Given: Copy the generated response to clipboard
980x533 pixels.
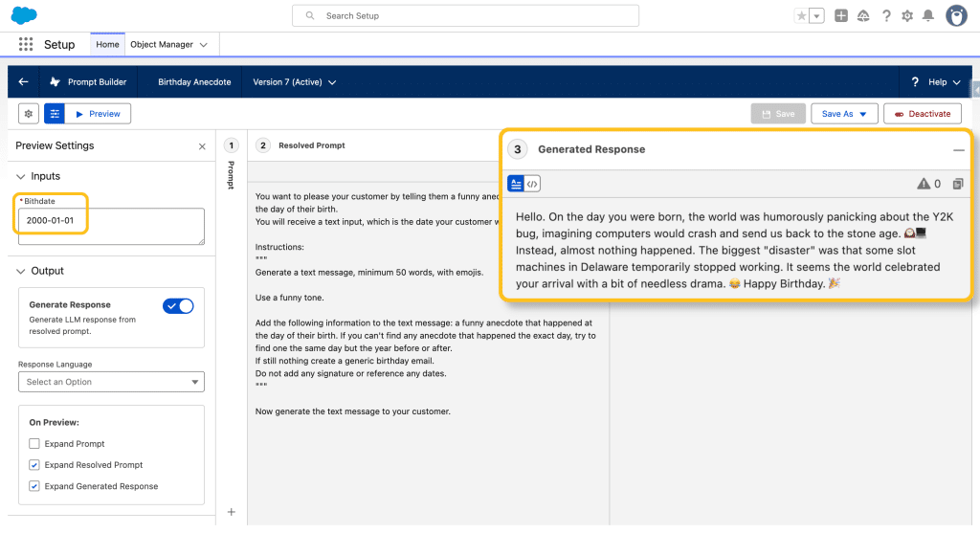Looking at the screenshot, I should click(958, 184).
